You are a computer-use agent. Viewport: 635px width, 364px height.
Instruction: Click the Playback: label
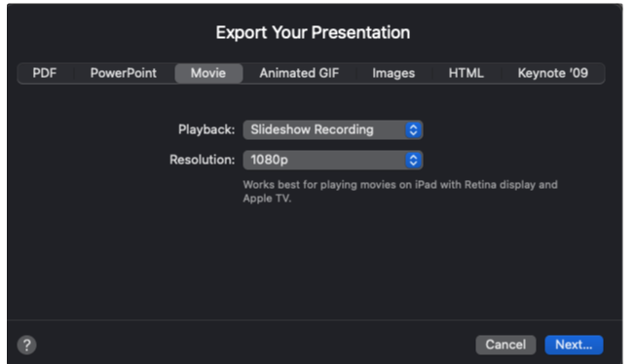(206, 129)
